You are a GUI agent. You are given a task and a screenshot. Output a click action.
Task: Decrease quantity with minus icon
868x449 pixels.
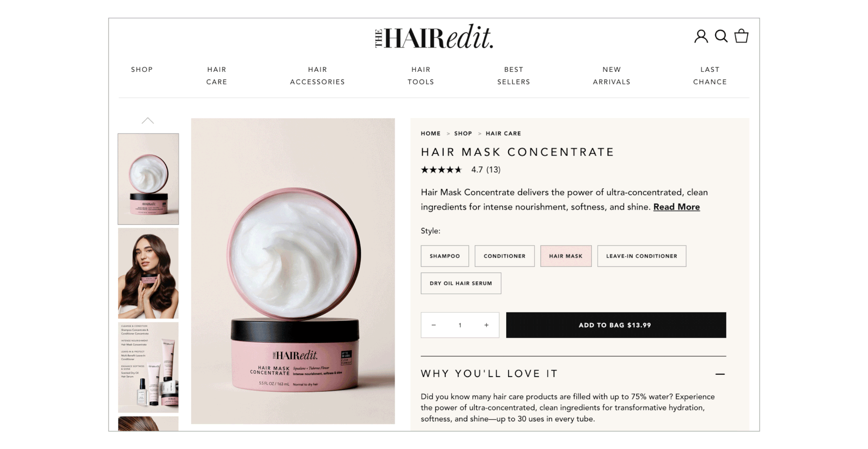434,325
